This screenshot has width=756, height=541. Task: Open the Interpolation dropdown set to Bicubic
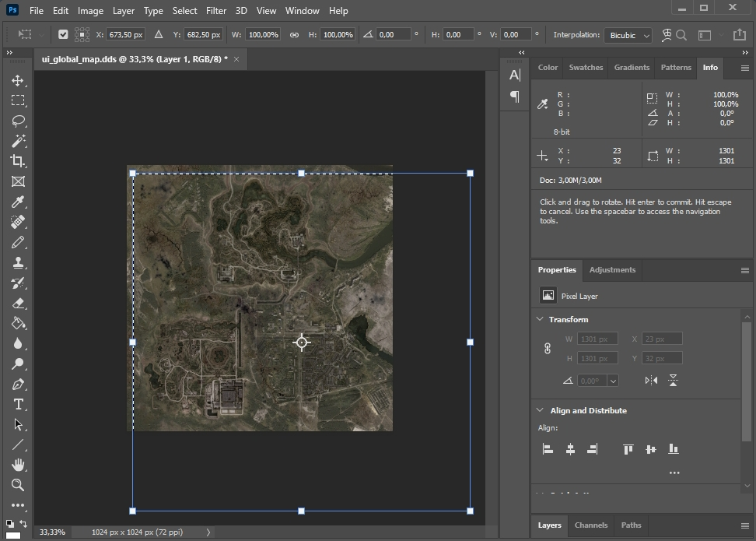click(x=628, y=35)
